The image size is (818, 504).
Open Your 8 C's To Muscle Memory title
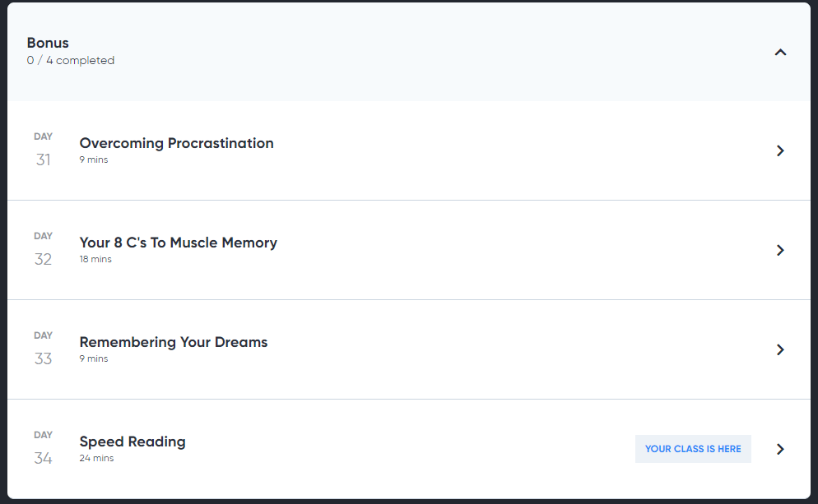point(178,243)
